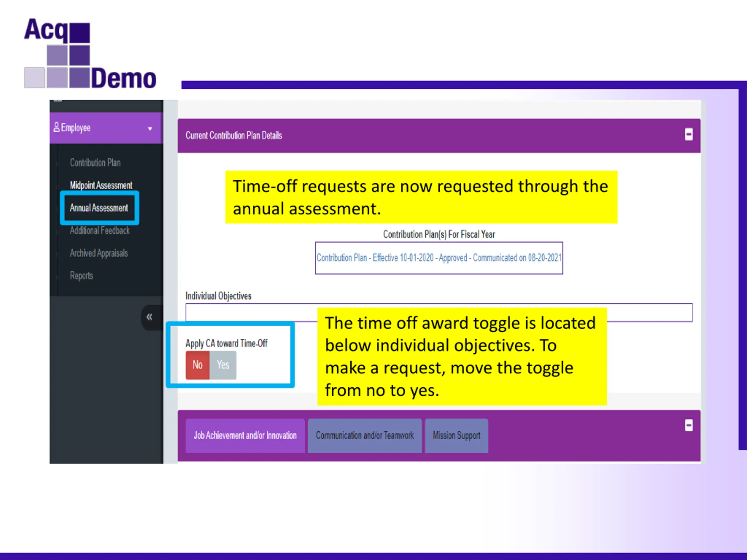Open Reports in sidebar
This screenshot has height=560, width=747.
click(81, 276)
